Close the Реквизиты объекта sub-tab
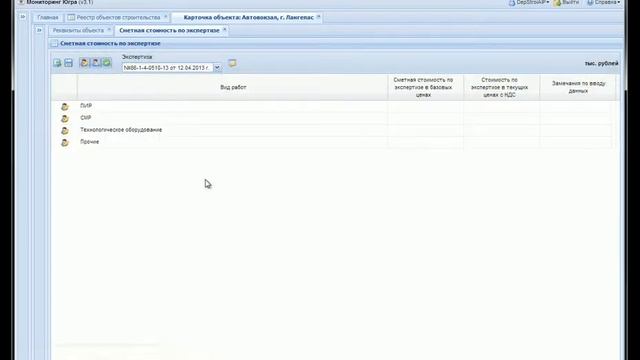 (109, 30)
